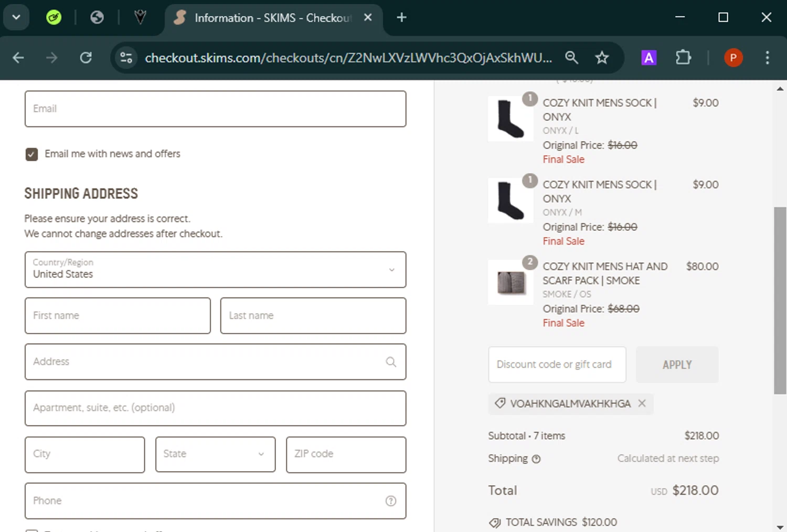This screenshot has width=787, height=532.
Task: Click the Total Savings tag icon
Action: (495, 523)
